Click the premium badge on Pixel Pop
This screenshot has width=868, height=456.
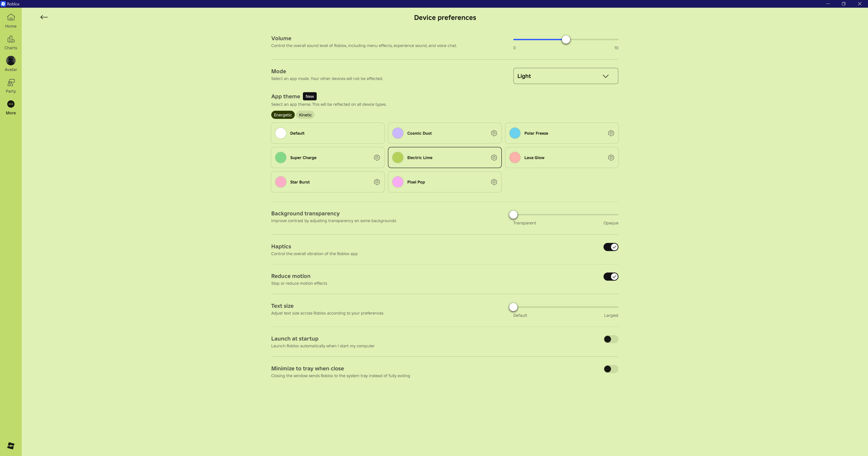coord(494,182)
